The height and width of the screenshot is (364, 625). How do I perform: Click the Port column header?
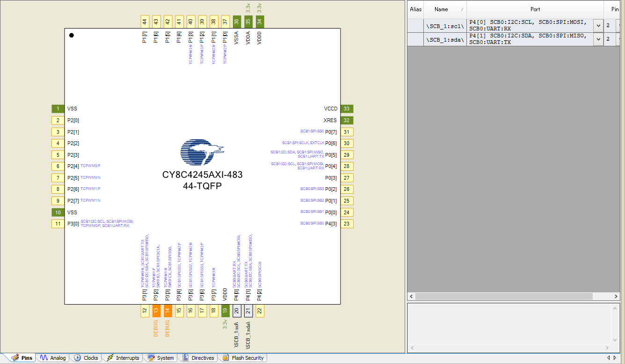535,9
